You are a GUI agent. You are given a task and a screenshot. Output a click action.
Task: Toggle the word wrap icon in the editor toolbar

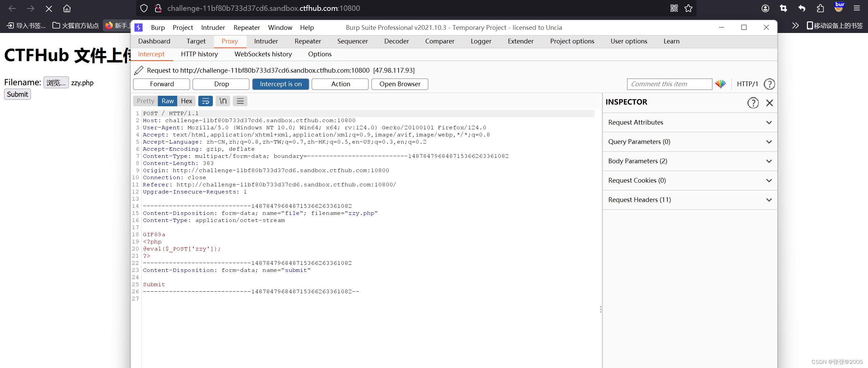click(205, 101)
